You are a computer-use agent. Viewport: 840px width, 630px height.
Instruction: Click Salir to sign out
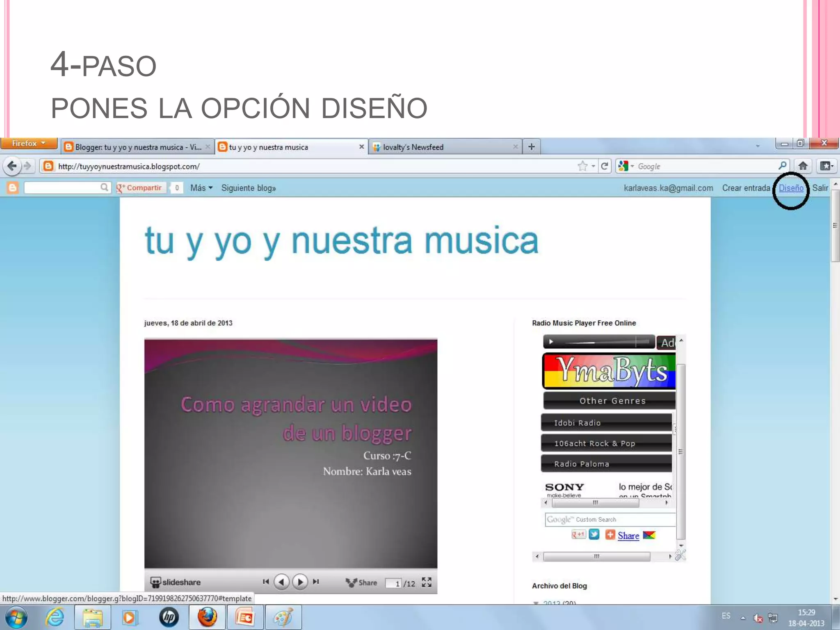click(x=820, y=188)
